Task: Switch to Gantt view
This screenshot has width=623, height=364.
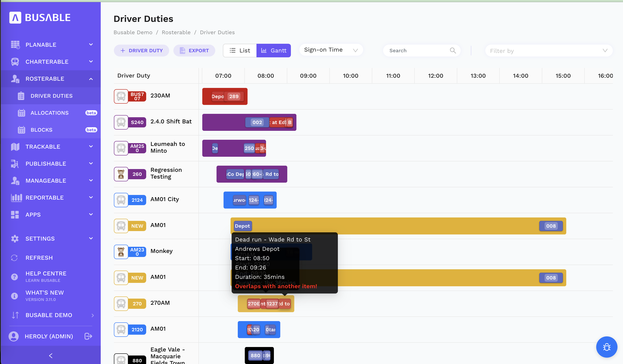Action: [273, 51]
